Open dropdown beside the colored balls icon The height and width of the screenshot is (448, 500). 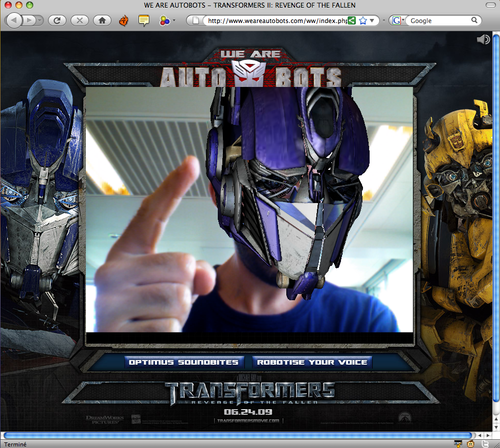[x=174, y=21]
